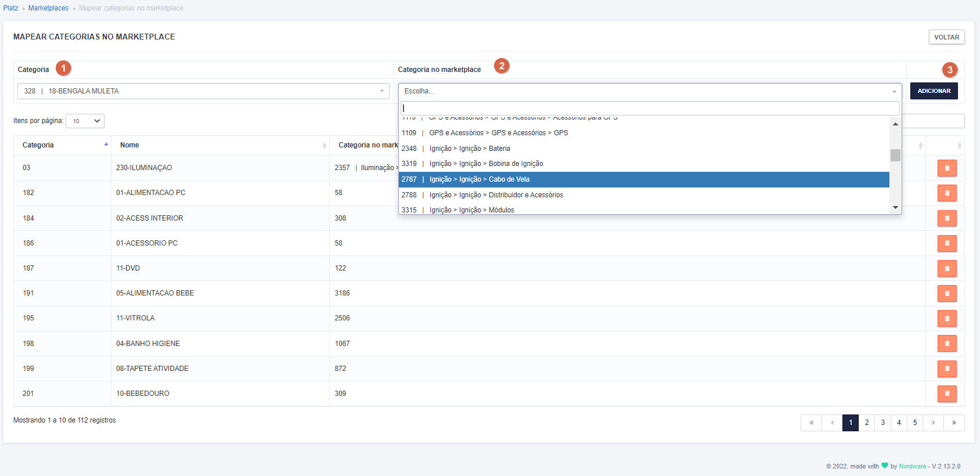Open the Platz breadcrumb link
Viewport: 980px width, 476px height.
(10, 8)
